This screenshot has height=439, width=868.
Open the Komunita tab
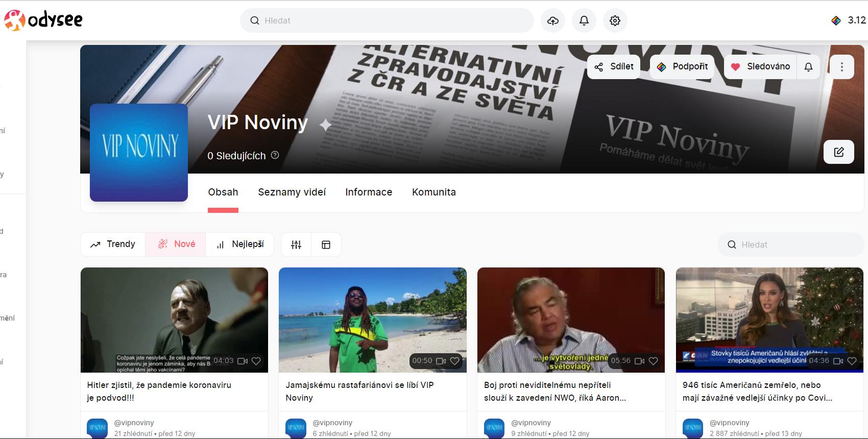(x=434, y=192)
